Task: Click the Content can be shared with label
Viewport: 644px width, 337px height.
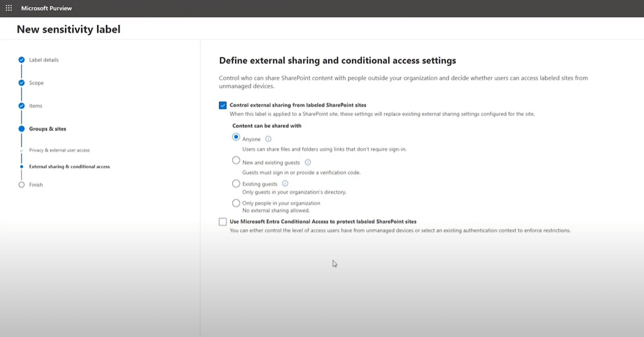Action: tap(267, 126)
